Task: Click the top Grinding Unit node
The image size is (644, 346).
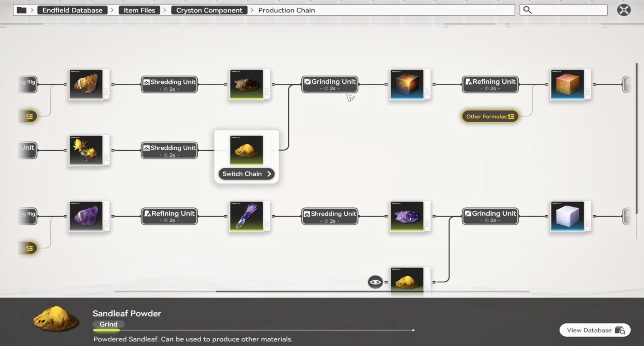Action: (329, 84)
